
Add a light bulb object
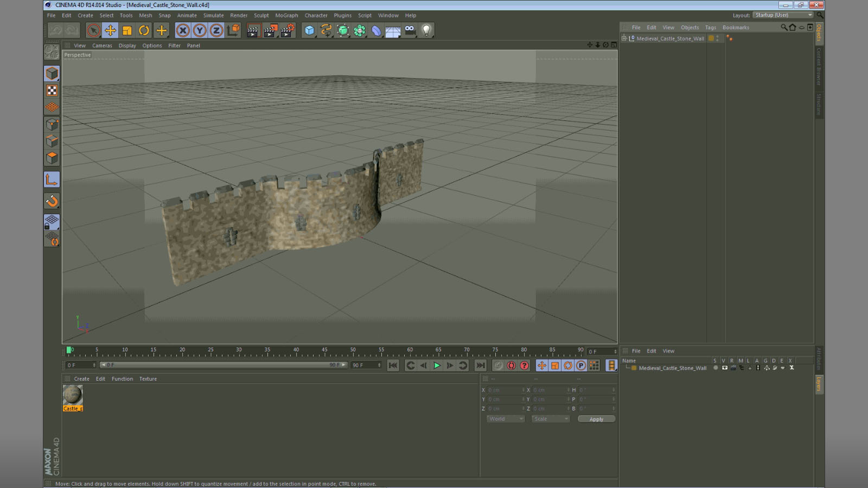tap(426, 30)
